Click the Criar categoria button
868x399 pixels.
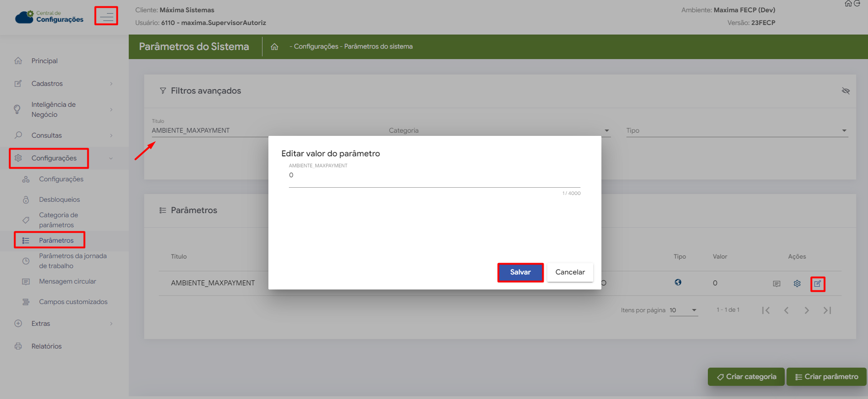[x=746, y=377]
